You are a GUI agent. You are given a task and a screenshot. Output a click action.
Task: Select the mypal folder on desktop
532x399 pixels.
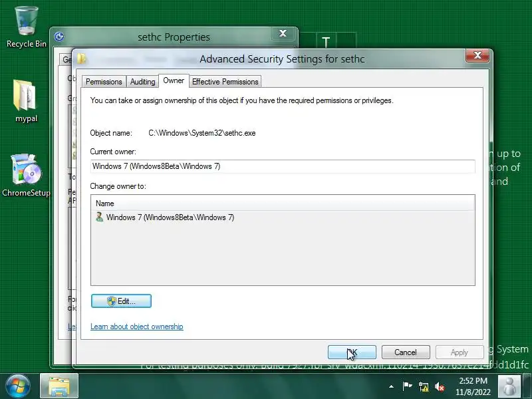click(26, 101)
